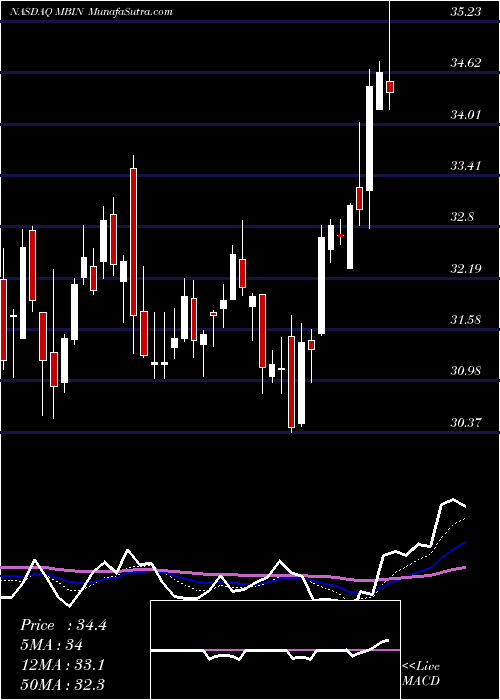
Task: Click the 30.37 price axis label
Action: click(x=465, y=422)
